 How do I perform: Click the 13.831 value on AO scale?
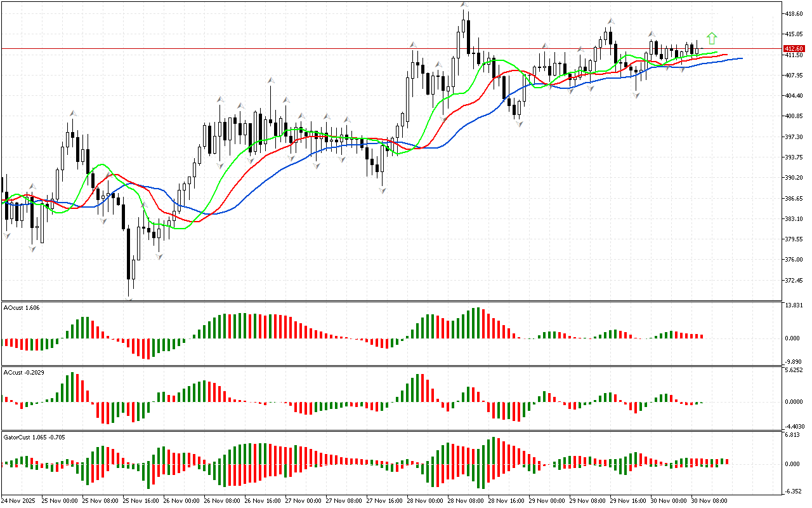coord(793,306)
